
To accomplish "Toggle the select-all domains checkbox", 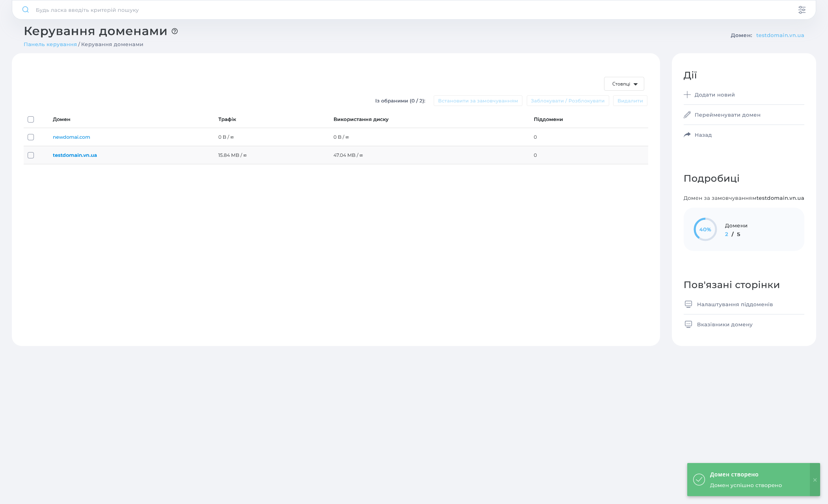I will coord(31,119).
